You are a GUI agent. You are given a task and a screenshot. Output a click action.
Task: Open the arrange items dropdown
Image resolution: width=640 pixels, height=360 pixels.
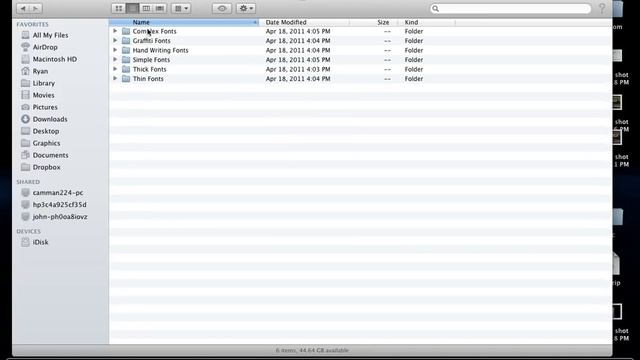pos(181,8)
